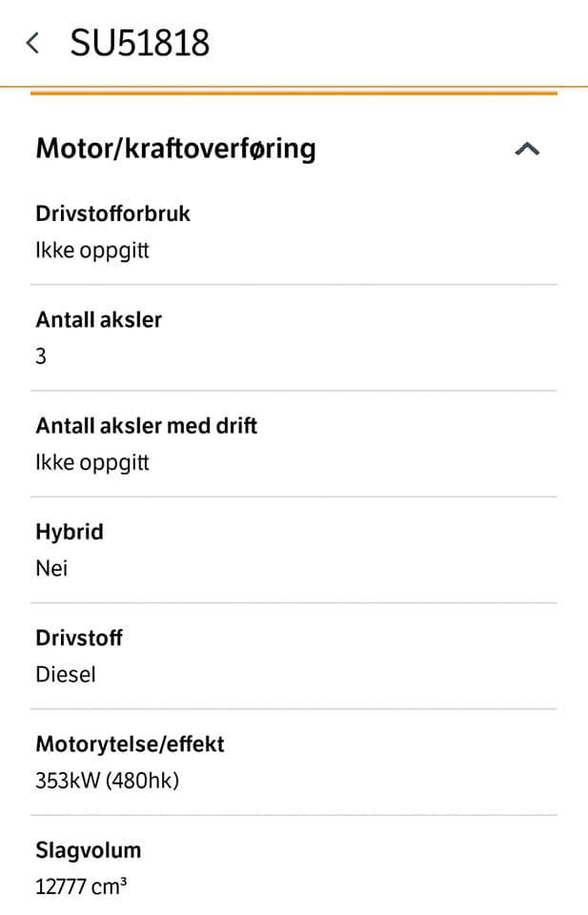Tap the 12777 cm³ displacement value
Viewport: 588px width, 915px height.
pos(81,887)
